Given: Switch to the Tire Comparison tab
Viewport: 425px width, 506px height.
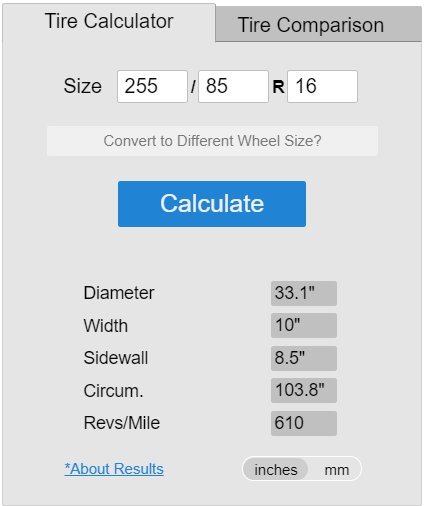Looking at the screenshot, I should [318, 25].
